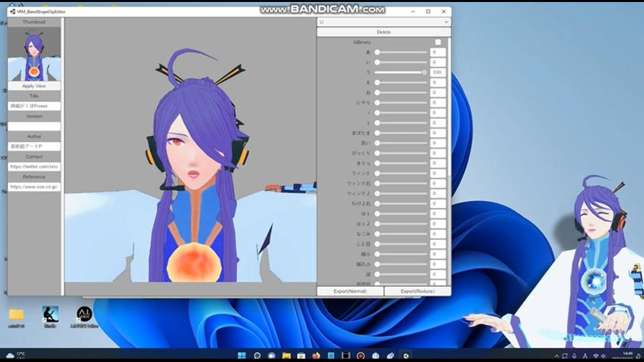Expand the system tray hidden icons chevron
Image resolution: width=644 pixels, height=362 pixels.
[557, 356]
